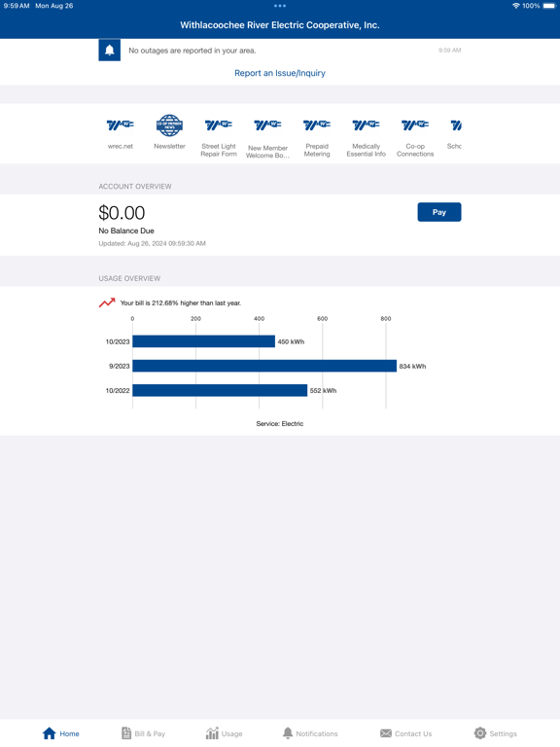Click Report an Issue/Inquiry link
The height and width of the screenshot is (747, 560).
coord(280,73)
